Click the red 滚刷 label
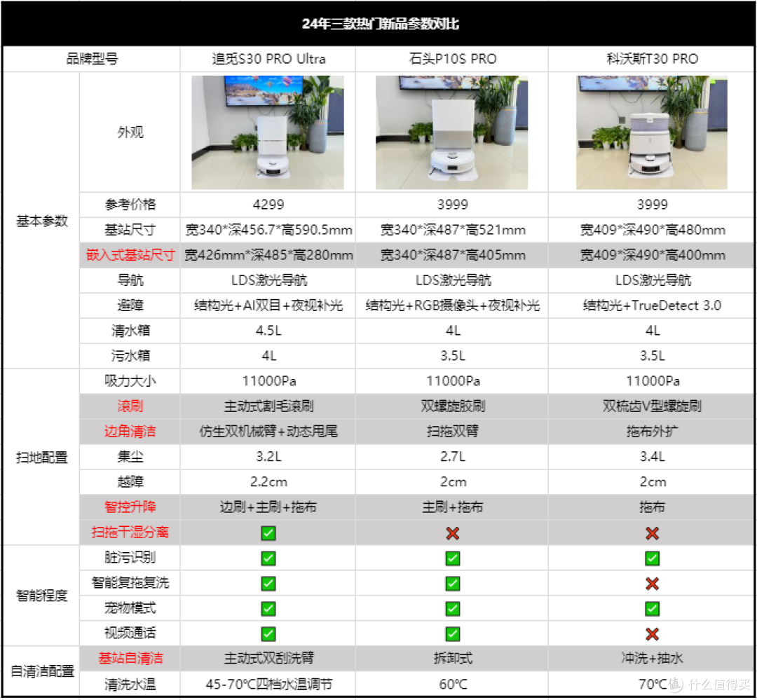The height and width of the screenshot is (700, 757). (x=130, y=406)
